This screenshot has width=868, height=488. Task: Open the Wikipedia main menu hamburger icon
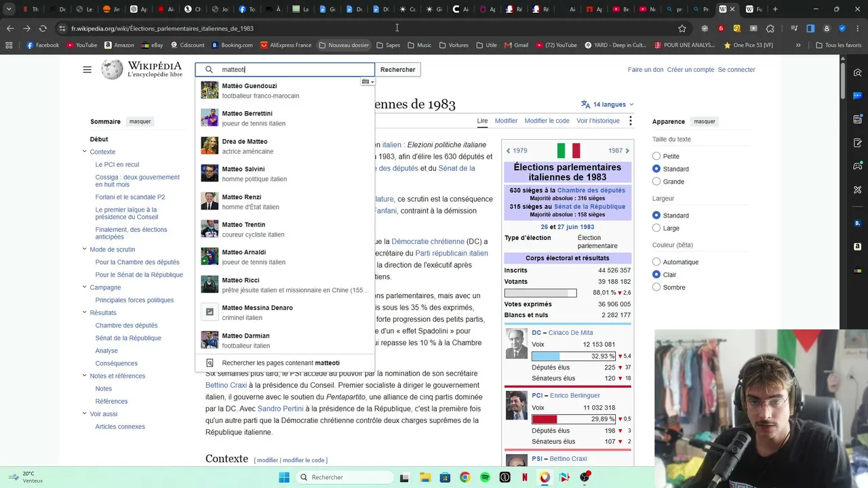click(x=87, y=70)
